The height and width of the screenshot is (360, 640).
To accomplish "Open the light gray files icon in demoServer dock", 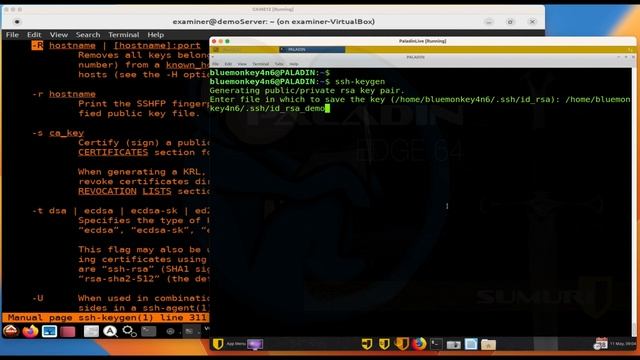I will (91, 331).
